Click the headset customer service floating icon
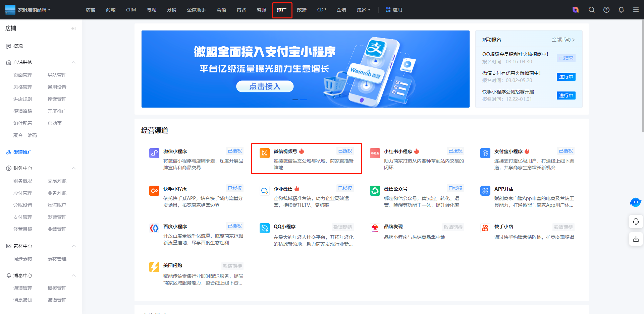Image resolution: width=644 pixels, height=314 pixels. (636, 222)
